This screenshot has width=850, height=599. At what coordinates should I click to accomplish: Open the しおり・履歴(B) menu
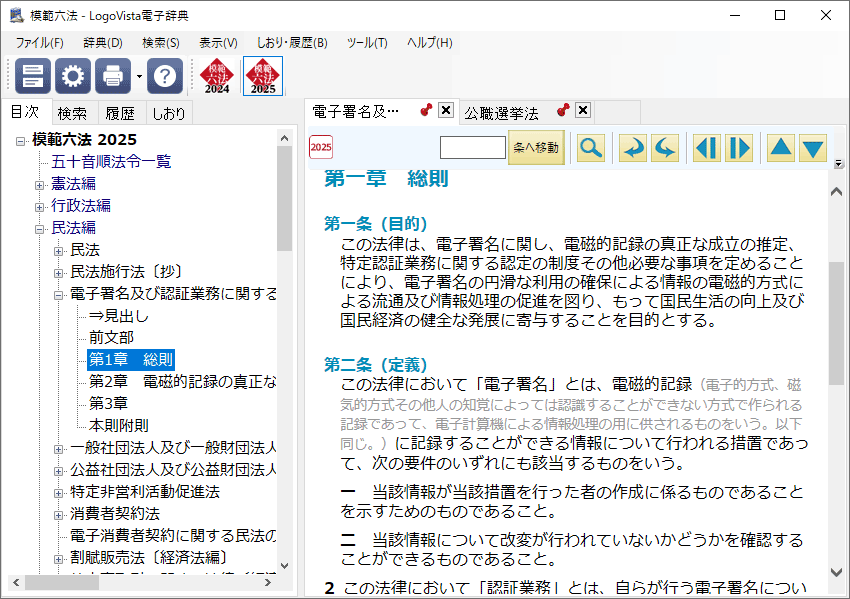292,43
